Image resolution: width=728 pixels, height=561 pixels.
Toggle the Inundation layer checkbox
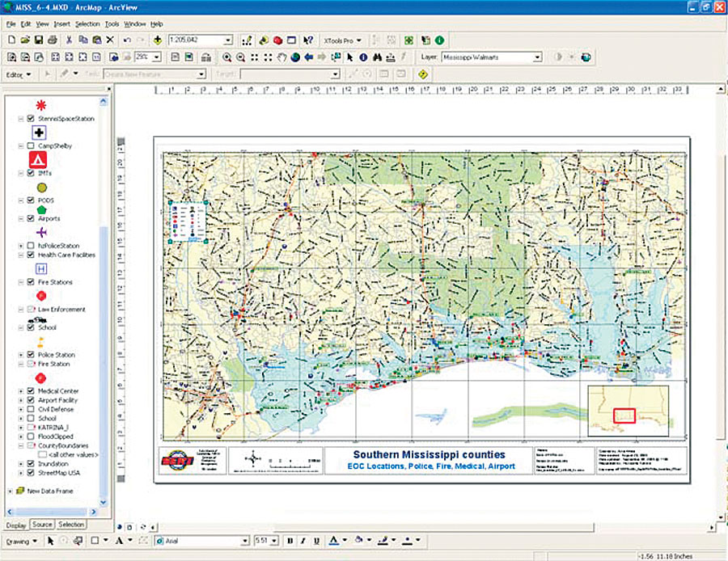click(31, 464)
